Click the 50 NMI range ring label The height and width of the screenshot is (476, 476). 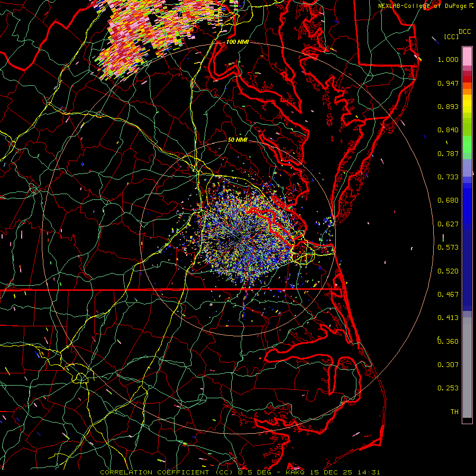[237, 140]
